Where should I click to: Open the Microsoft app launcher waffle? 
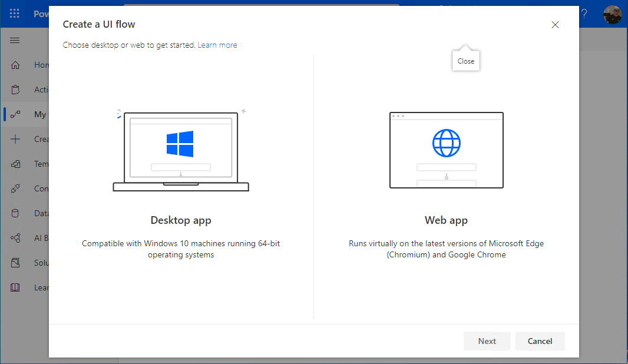[x=14, y=13]
